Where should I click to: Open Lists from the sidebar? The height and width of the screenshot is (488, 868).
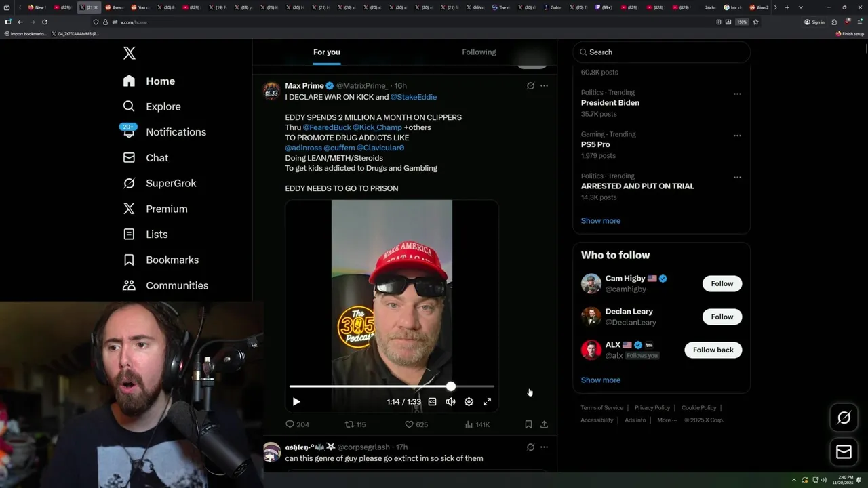(x=145, y=235)
